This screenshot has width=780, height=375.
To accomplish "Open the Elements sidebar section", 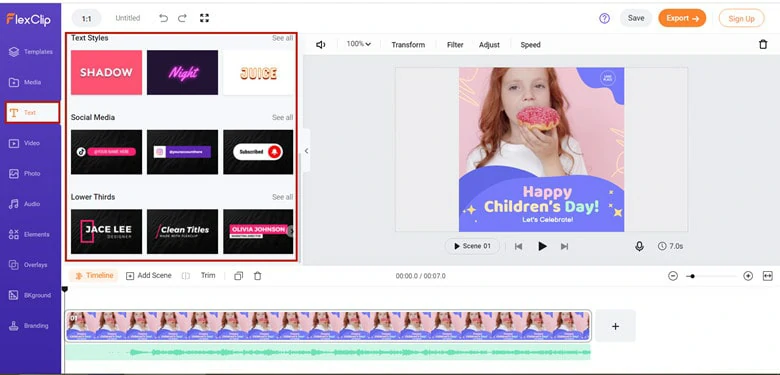I will tap(30, 234).
